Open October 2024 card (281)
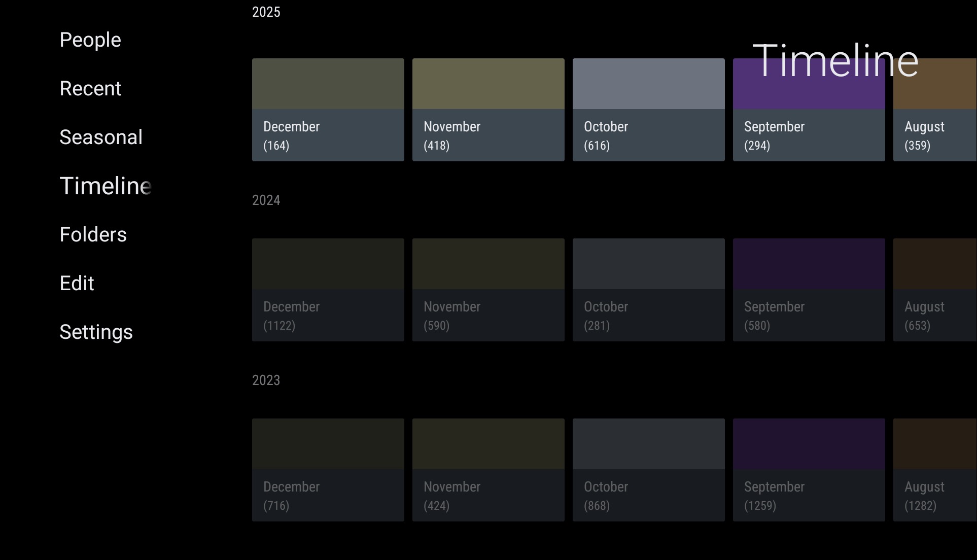The image size is (977, 560). tap(648, 290)
